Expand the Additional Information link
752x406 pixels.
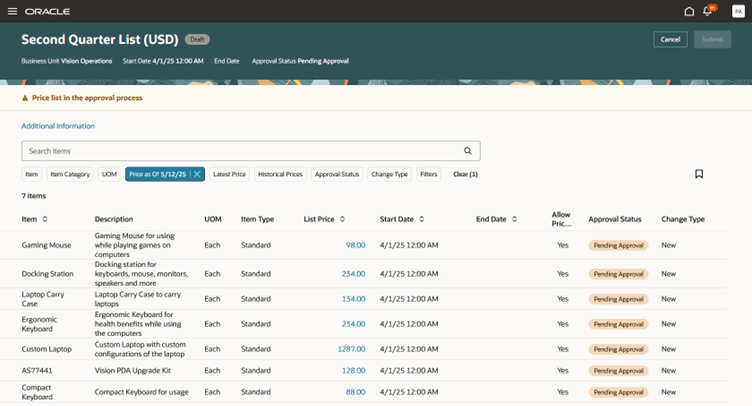click(x=58, y=126)
